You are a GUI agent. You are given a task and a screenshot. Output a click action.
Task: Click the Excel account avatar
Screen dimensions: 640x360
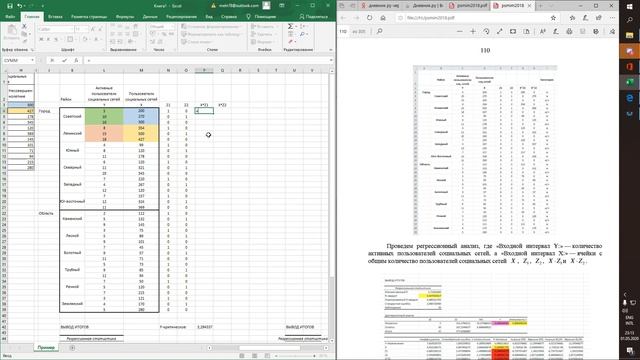(266, 6)
